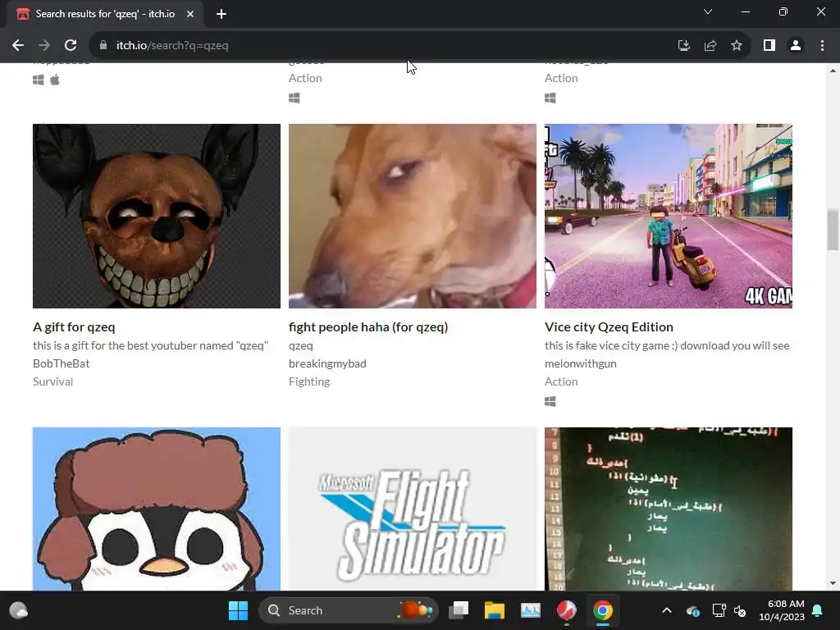Visit breakingmybad author page
The height and width of the screenshot is (630, 840).
327,363
